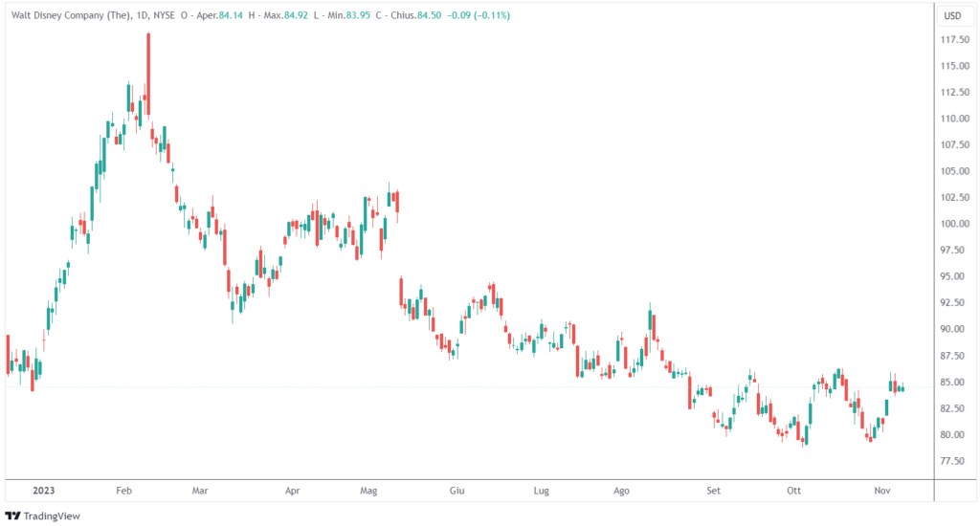
Task: Click the Ago marker on time axis
Action: 621,491
